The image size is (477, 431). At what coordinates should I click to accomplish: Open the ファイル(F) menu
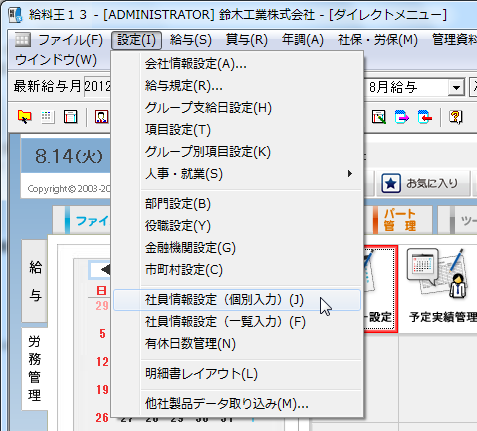click(x=70, y=40)
